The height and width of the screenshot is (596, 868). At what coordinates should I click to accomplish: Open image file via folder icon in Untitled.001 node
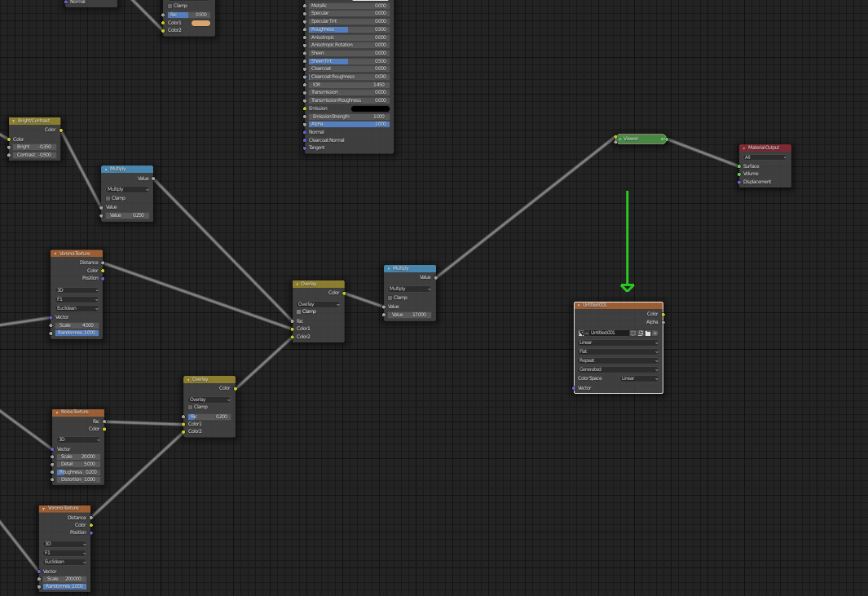(648, 333)
